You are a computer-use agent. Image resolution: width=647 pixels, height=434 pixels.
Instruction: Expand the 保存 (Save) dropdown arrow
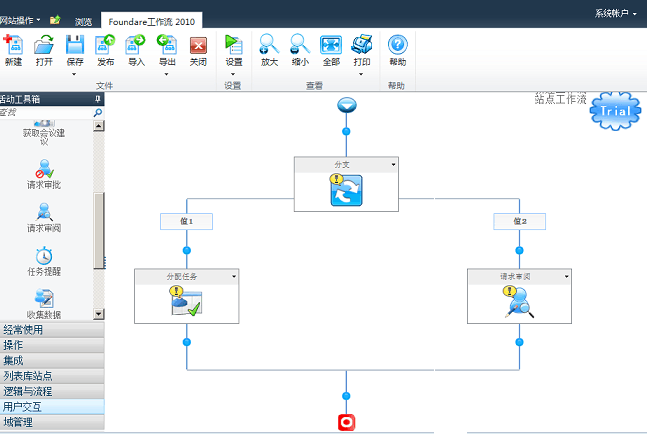(x=74, y=73)
